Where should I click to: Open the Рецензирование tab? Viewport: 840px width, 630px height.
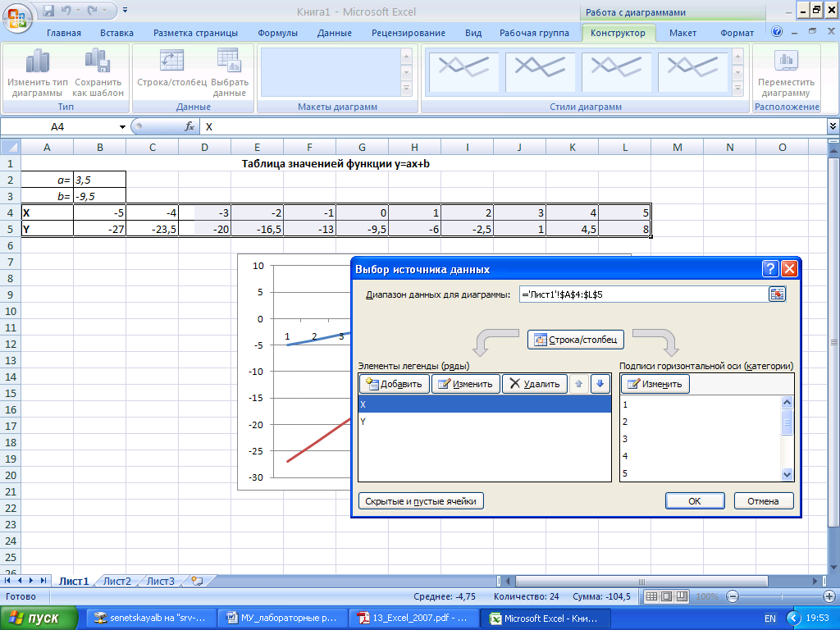(409, 33)
